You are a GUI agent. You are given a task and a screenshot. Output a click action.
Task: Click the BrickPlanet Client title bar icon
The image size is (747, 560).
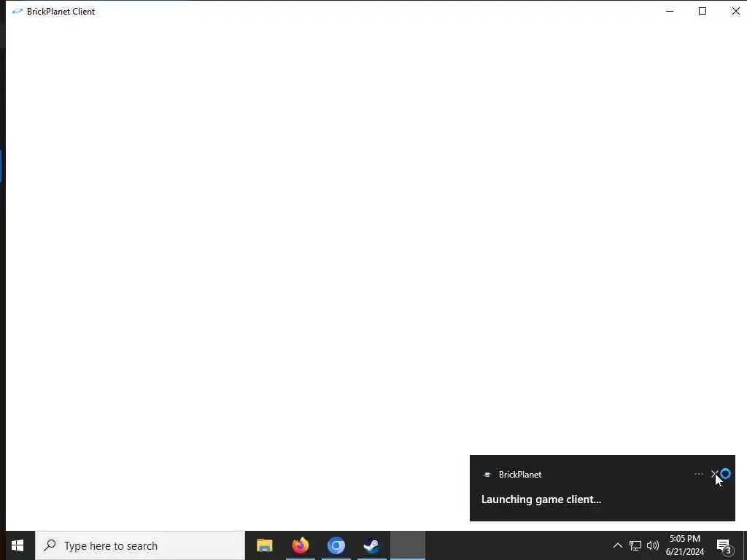pyautogui.click(x=18, y=11)
